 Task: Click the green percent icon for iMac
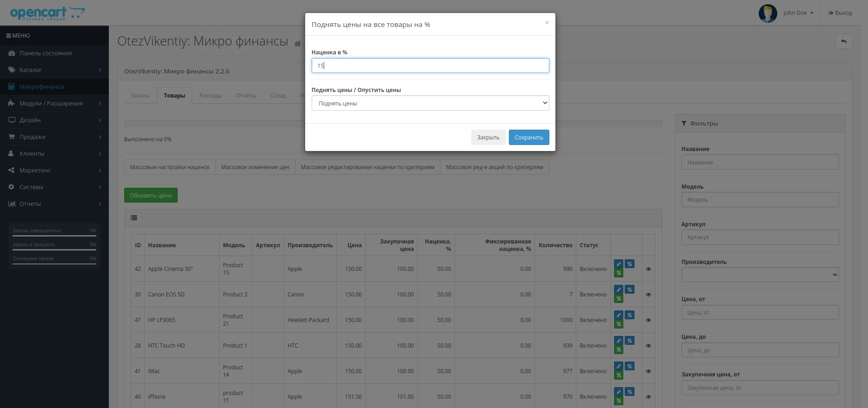[618, 375]
